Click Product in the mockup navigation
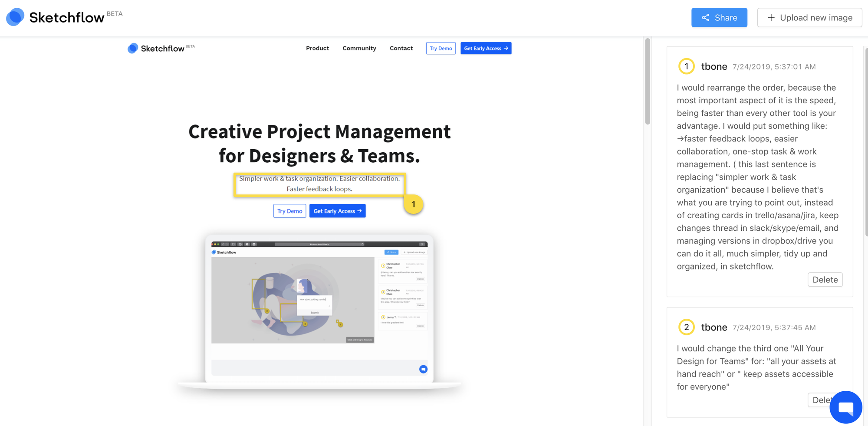This screenshot has width=868, height=426. pos(317,48)
